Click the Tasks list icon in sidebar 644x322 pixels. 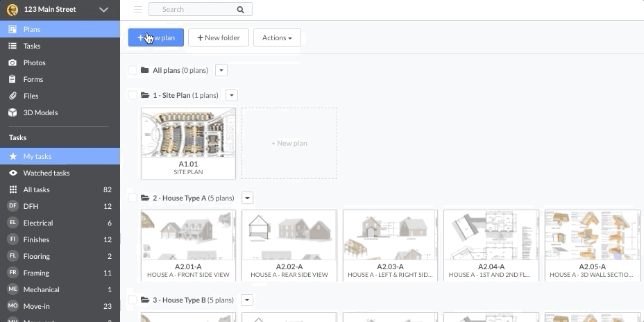click(x=12, y=46)
